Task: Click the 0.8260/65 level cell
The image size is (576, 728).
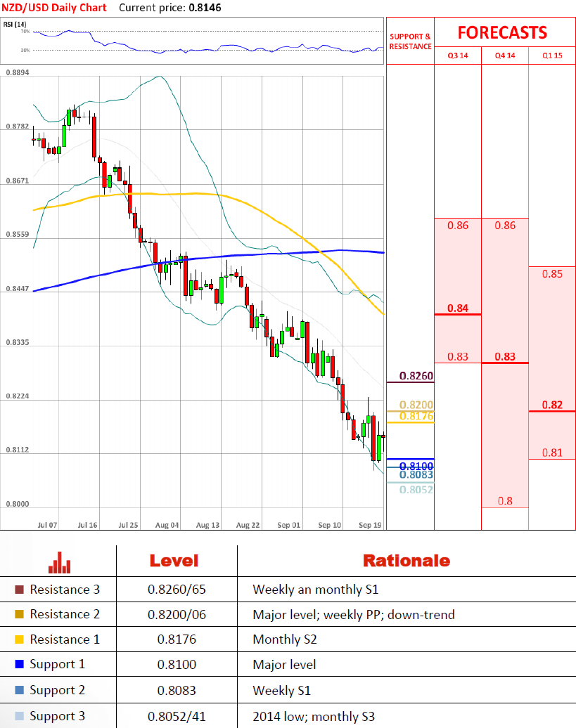Action: pos(177,590)
